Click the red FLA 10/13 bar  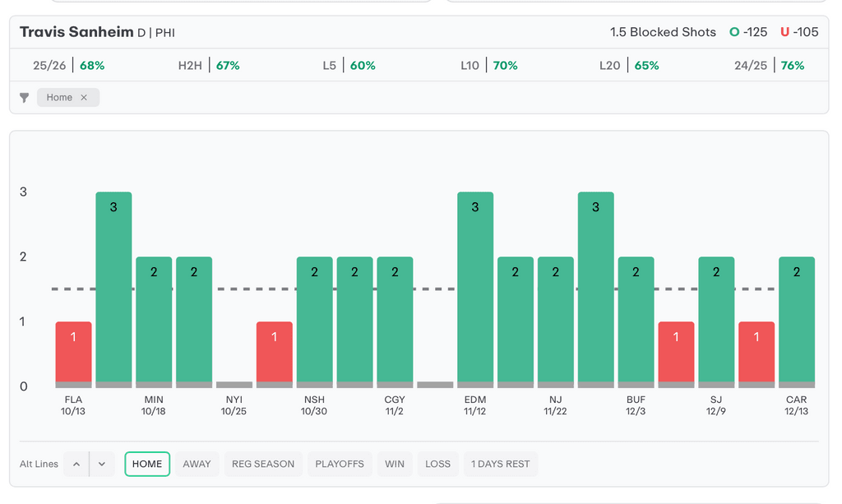coord(73,354)
